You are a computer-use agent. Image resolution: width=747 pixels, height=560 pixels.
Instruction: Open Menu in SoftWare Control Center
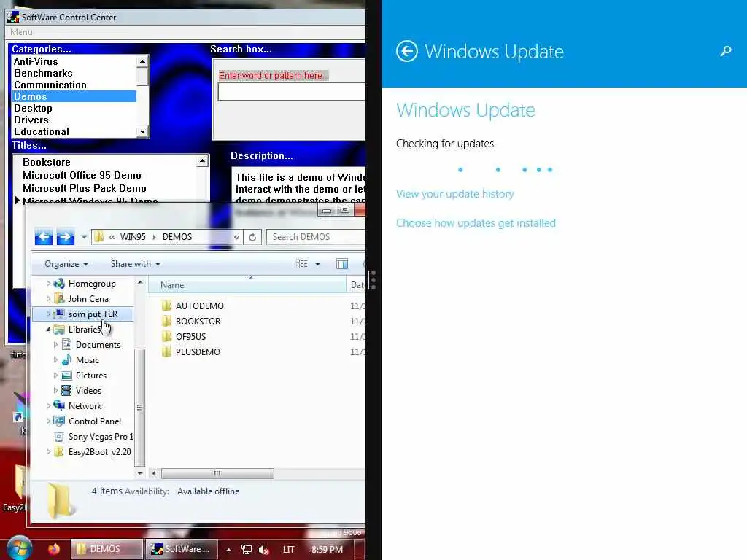pyautogui.click(x=21, y=32)
